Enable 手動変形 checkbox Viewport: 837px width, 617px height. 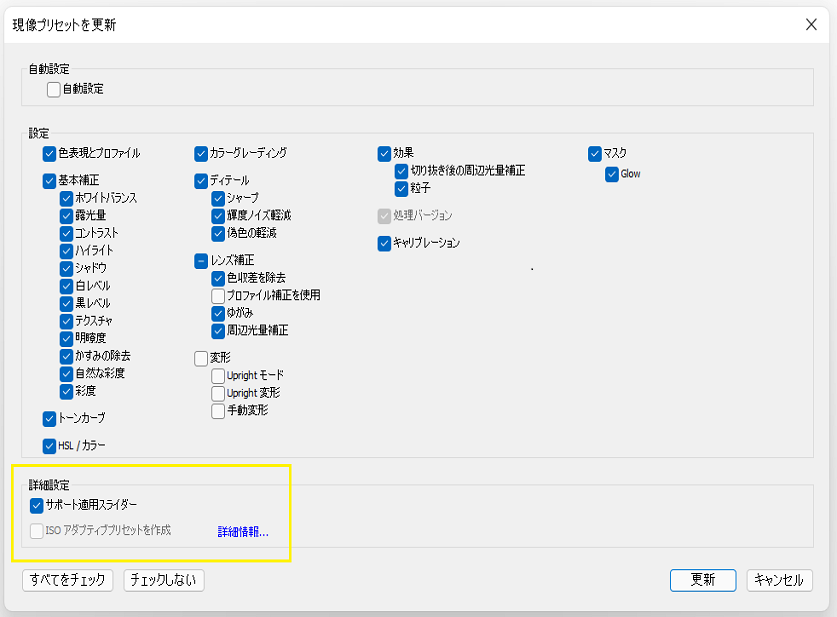[218, 411]
